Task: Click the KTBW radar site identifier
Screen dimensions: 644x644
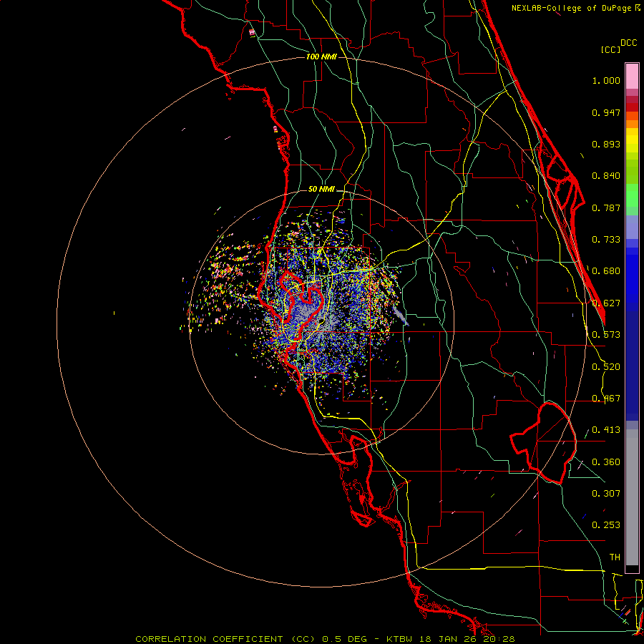Action: click(x=401, y=639)
